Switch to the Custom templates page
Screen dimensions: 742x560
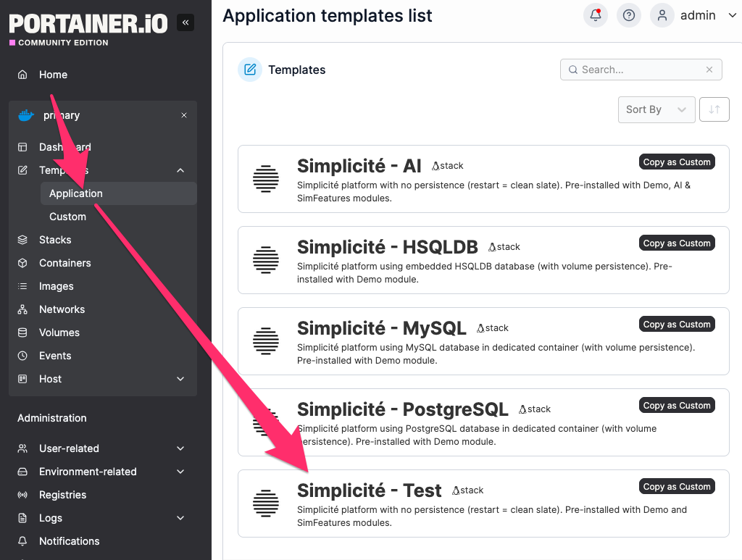[67, 216]
